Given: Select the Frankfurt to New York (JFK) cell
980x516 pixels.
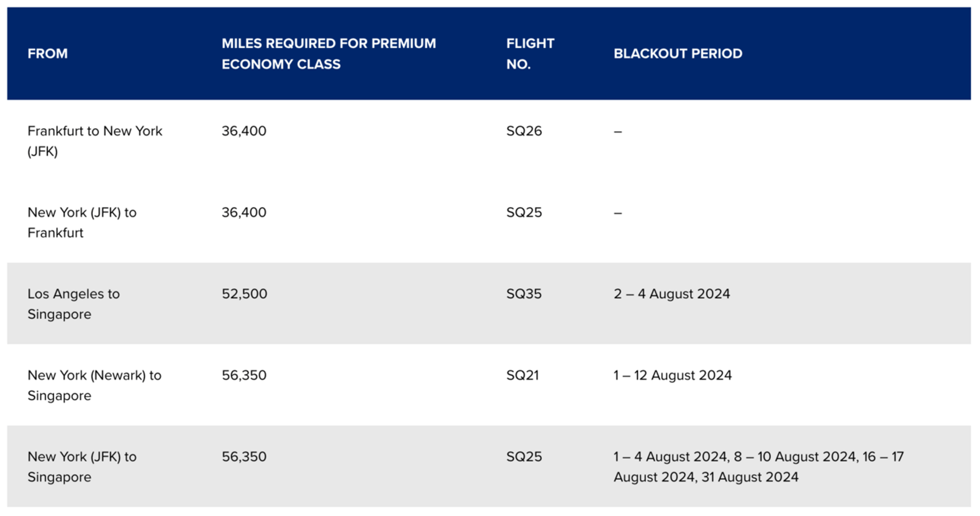Looking at the screenshot, I should coord(95,141).
